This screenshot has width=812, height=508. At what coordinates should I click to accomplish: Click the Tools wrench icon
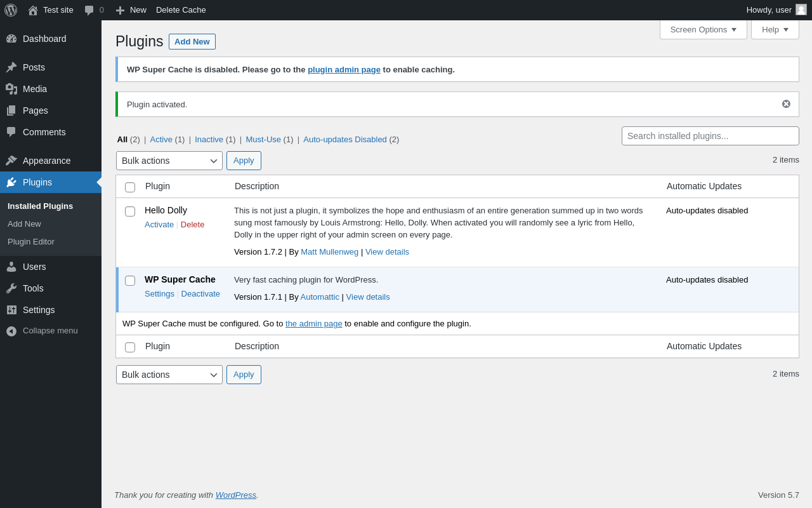point(11,288)
